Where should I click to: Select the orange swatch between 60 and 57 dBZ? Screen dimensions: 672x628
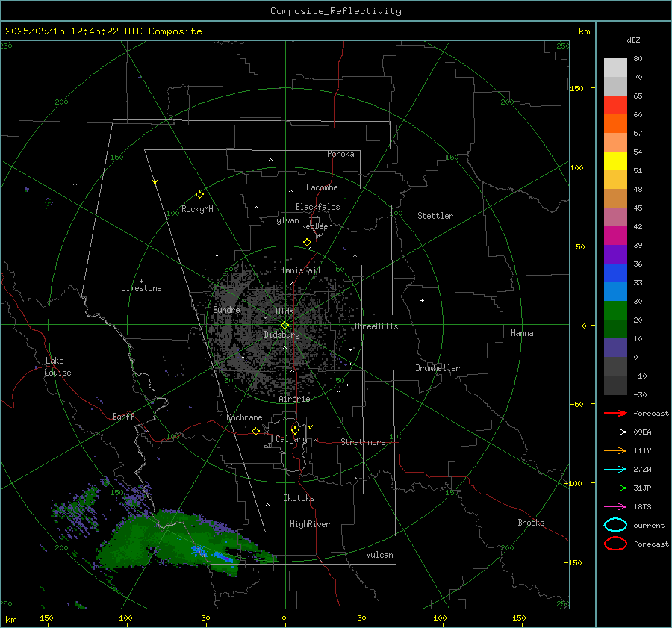[615, 124]
